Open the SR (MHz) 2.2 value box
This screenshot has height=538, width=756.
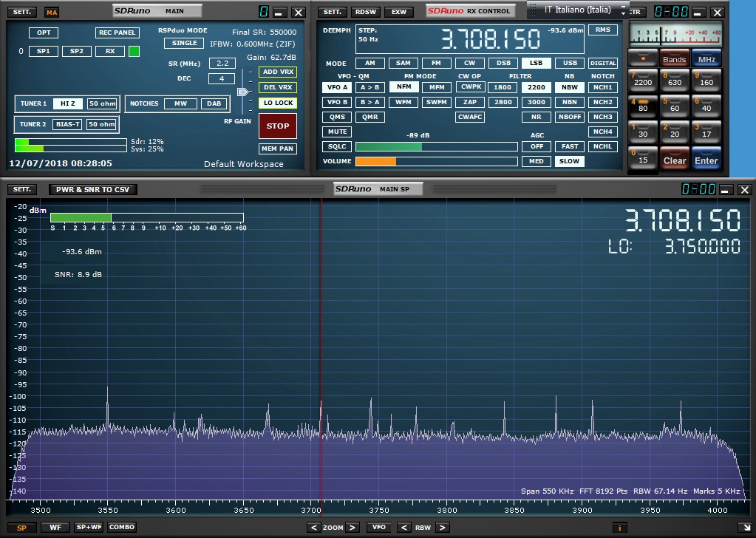(222, 63)
